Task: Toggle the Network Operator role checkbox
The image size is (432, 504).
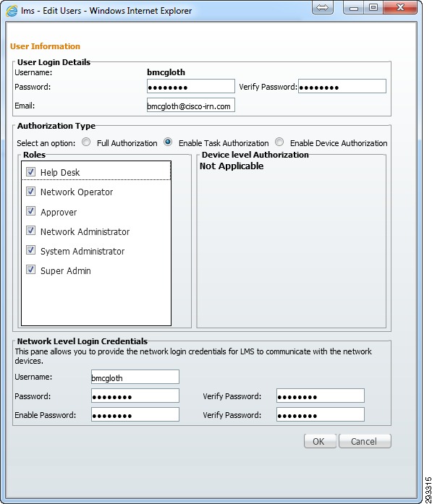Action: [x=30, y=192]
